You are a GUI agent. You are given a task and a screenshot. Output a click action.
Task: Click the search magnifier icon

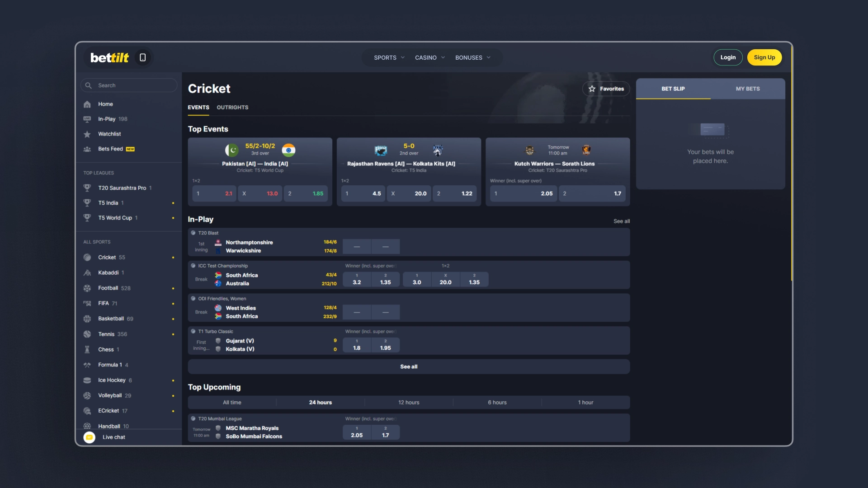click(x=89, y=85)
